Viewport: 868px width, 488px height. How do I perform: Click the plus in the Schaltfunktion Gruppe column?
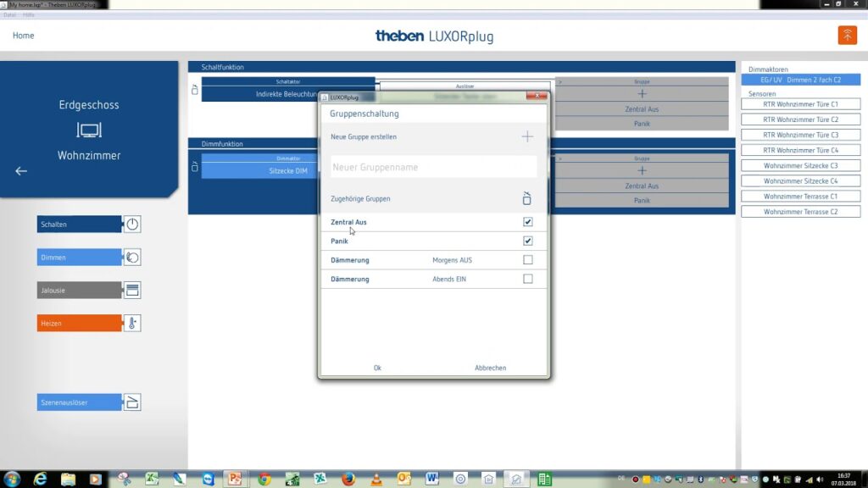(642, 94)
